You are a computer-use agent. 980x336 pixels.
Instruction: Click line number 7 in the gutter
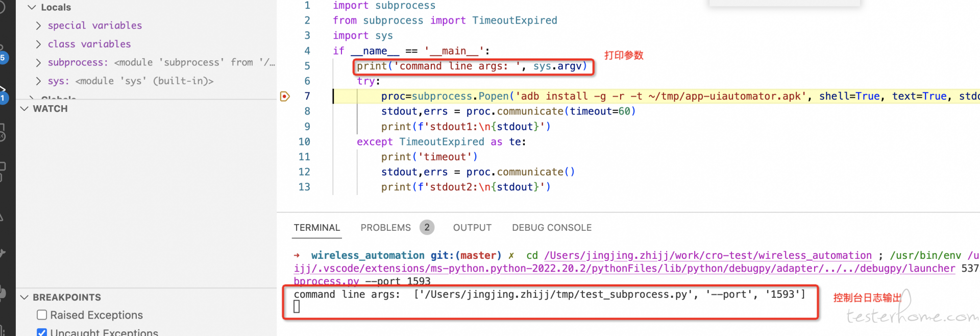[x=307, y=96]
